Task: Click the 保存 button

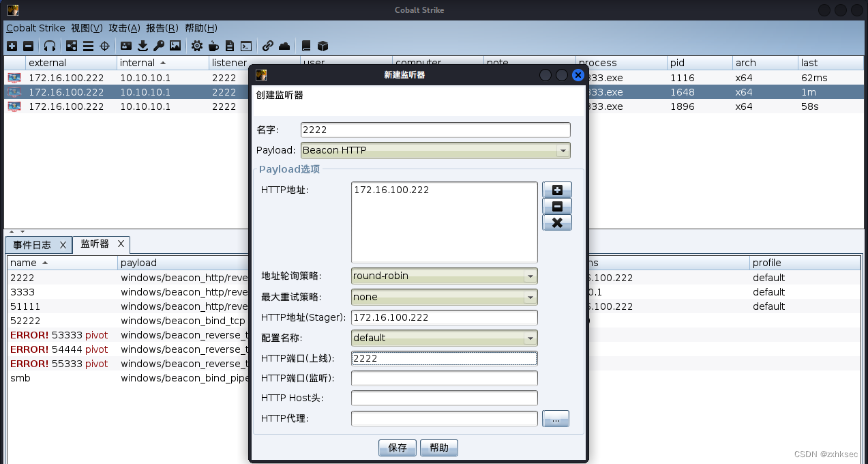Action: coord(398,448)
